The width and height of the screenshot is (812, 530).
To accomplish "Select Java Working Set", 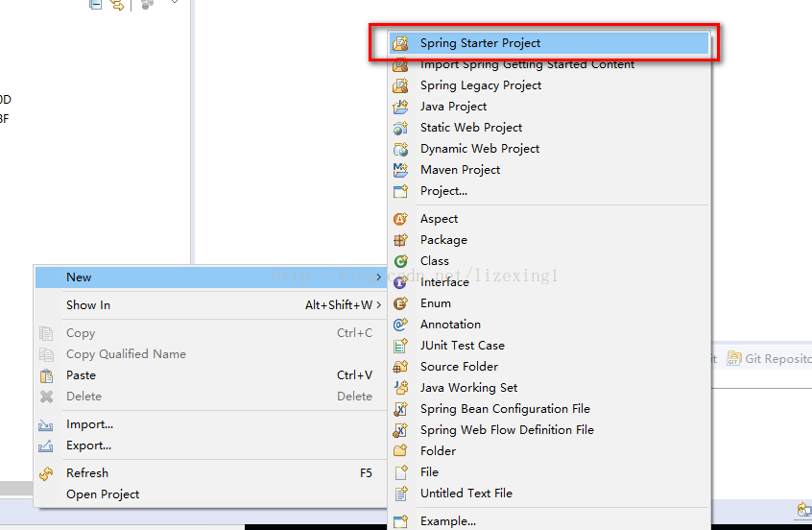I will coord(549,388).
